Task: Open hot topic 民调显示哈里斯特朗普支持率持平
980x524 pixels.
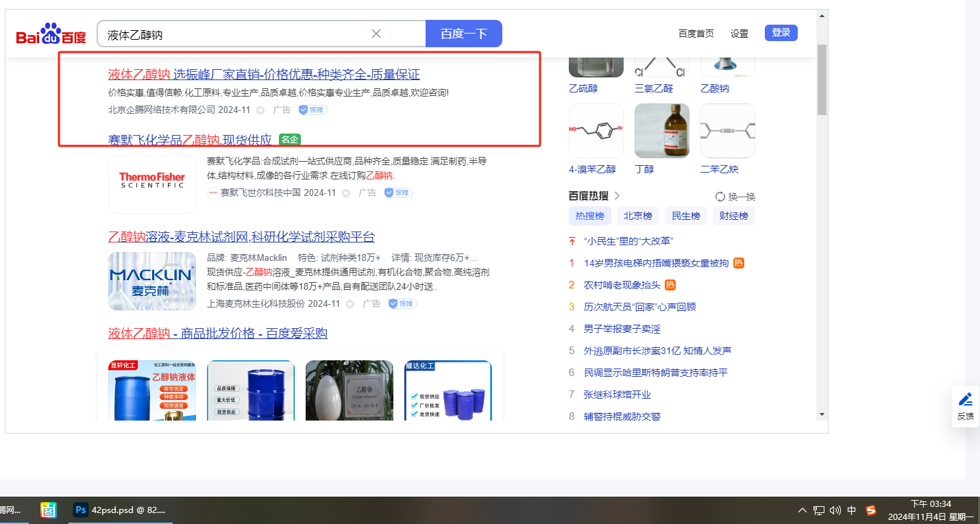Action: point(656,373)
